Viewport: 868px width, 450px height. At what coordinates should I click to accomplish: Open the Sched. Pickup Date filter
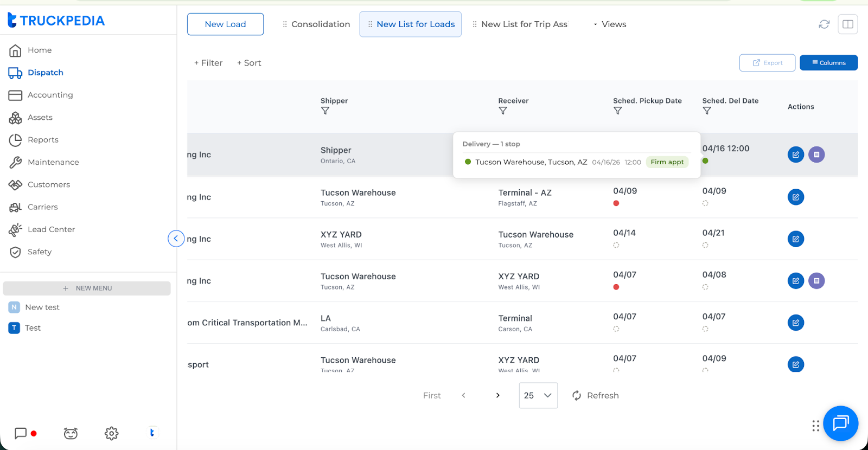pos(617,111)
